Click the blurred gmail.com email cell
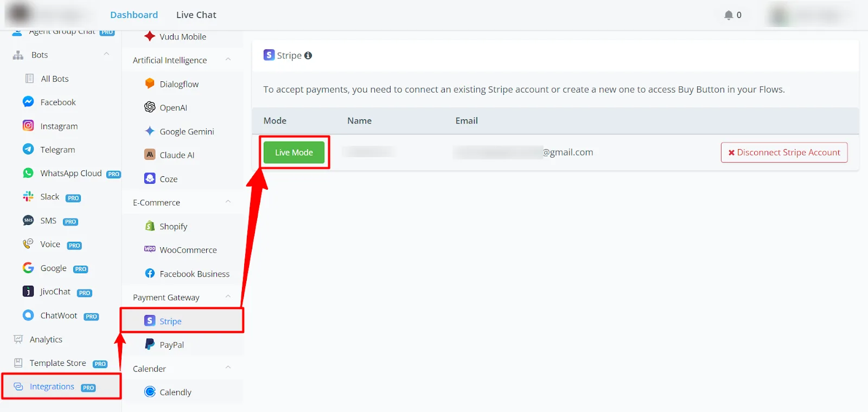This screenshot has width=868, height=412. [524, 152]
